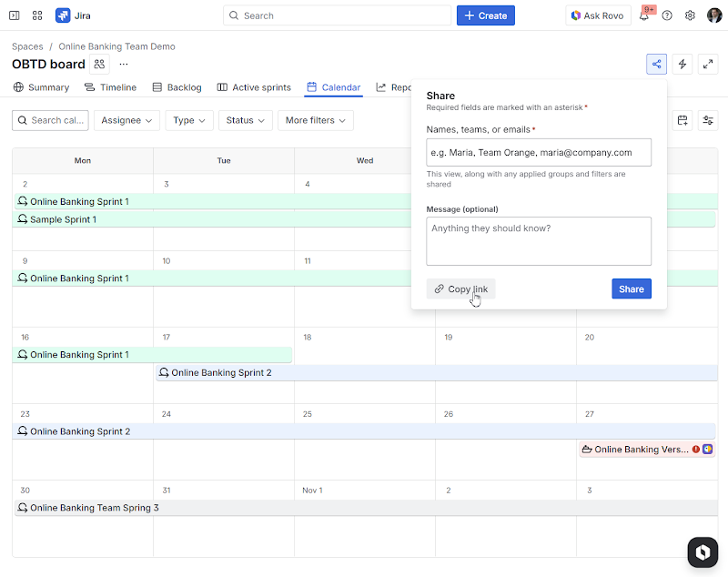Click the highlighted Share view icon
Image resolution: width=728 pixels, height=577 pixels.
pos(656,65)
